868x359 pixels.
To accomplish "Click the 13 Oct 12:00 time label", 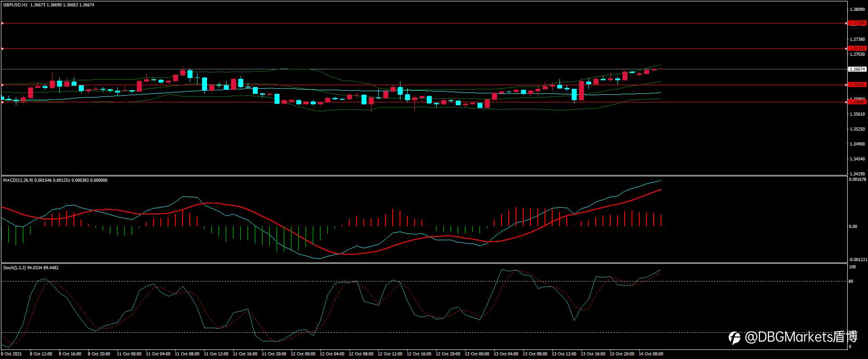I will (564, 354).
